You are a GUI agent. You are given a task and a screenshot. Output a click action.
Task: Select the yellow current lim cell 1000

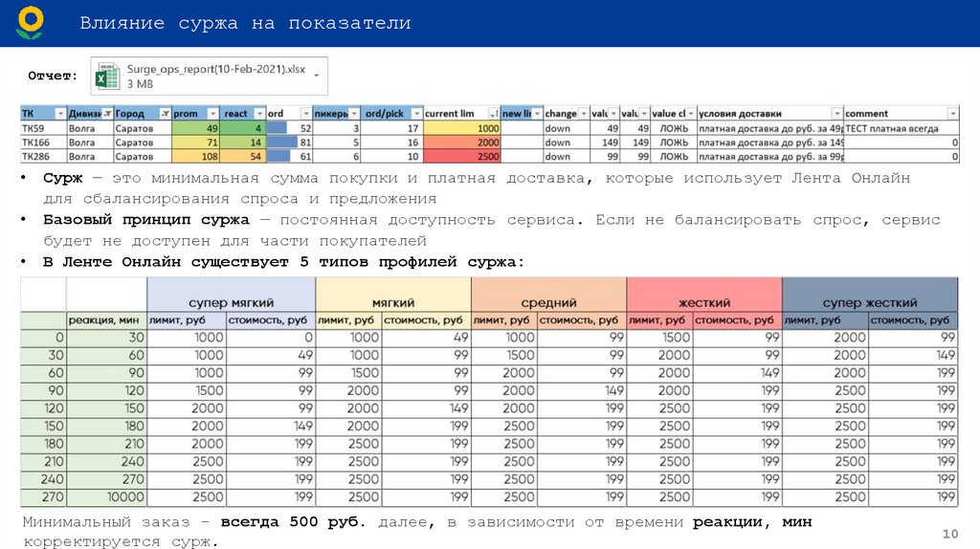(x=462, y=128)
